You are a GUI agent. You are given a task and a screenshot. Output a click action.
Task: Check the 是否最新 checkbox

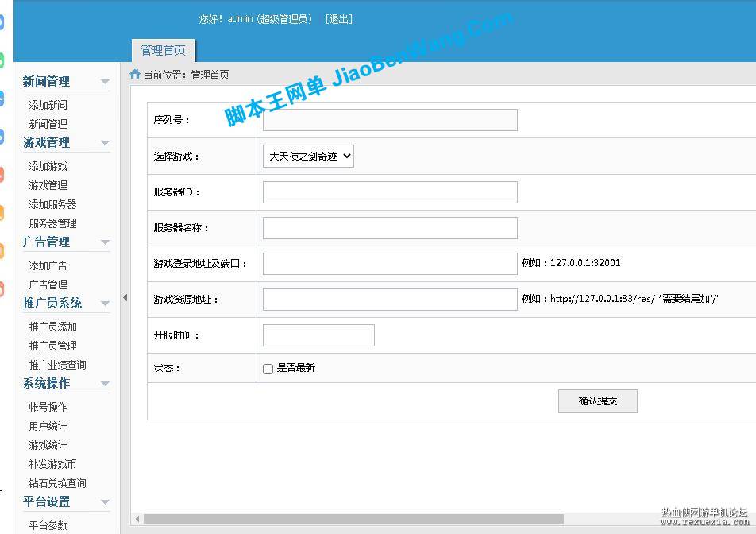point(268,369)
